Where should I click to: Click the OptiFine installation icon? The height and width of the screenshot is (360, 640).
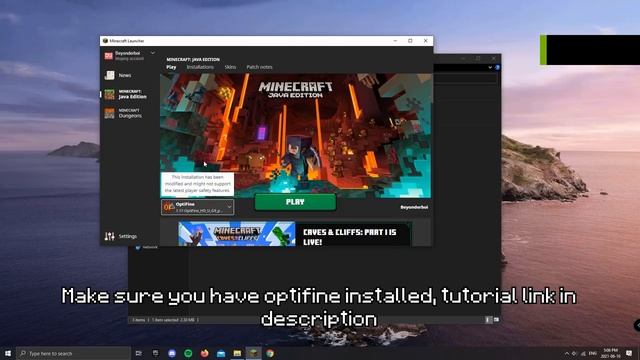pos(169,207)
